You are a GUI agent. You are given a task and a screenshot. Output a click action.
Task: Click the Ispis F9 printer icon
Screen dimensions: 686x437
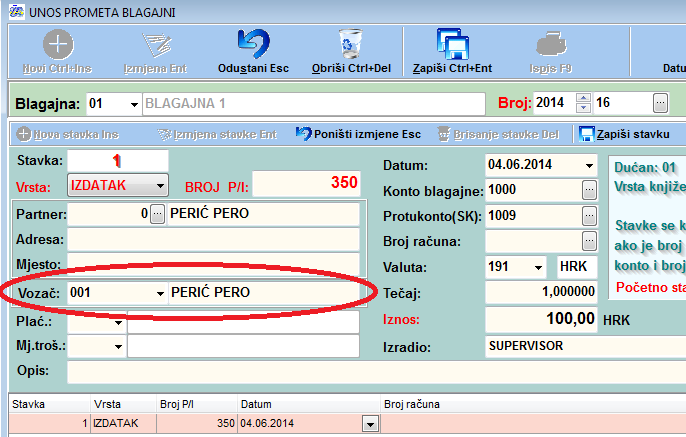(551, 44)
